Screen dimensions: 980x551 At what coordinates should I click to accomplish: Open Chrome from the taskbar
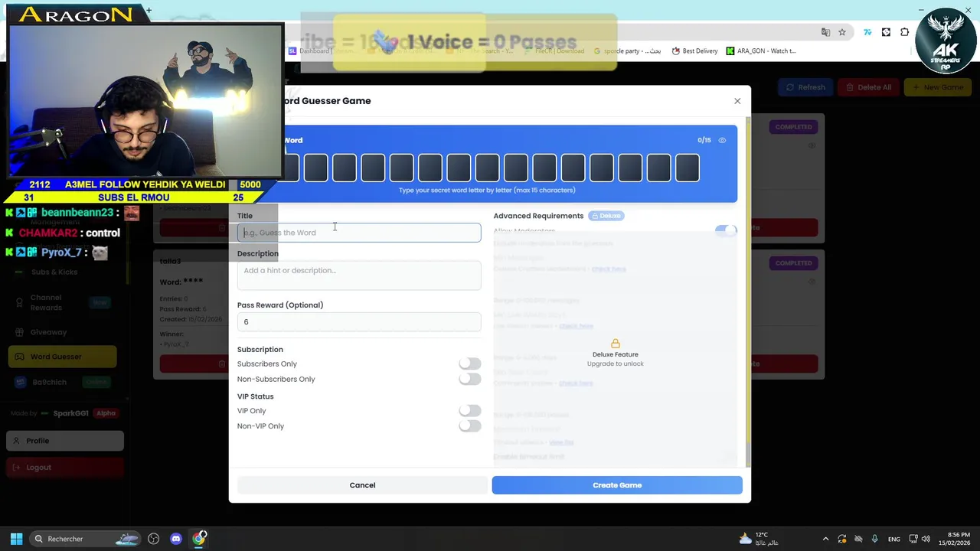(199, 539)
